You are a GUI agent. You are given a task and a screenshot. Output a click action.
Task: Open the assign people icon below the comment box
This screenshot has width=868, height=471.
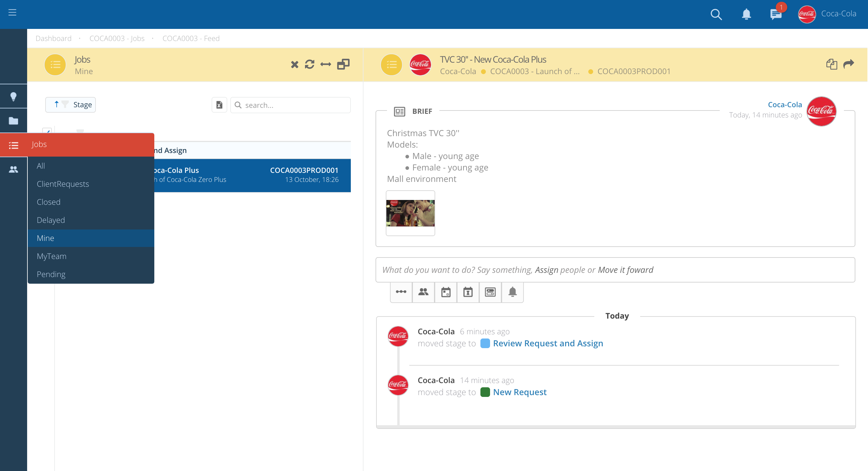pyautogui.click(x=423, y=292)
